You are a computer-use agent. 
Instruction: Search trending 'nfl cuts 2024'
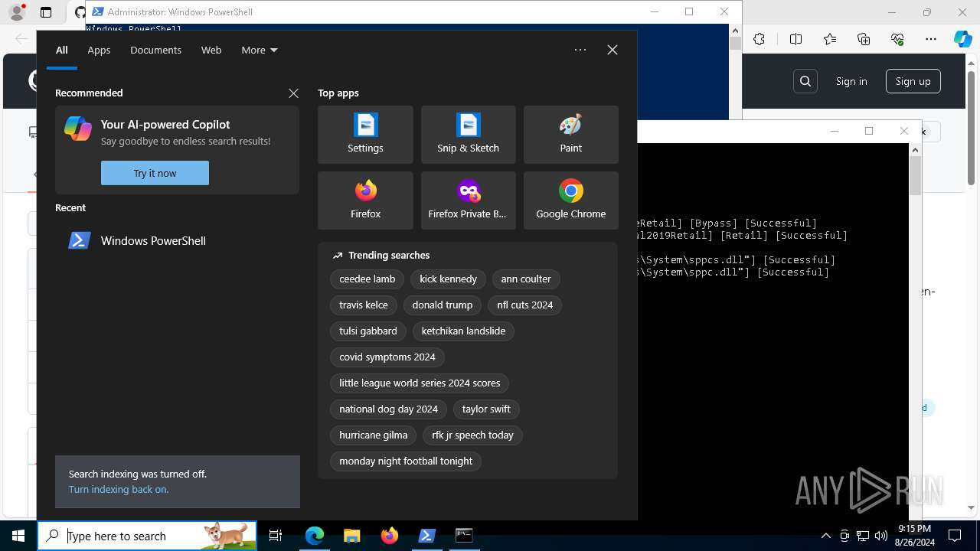(525, 305)
